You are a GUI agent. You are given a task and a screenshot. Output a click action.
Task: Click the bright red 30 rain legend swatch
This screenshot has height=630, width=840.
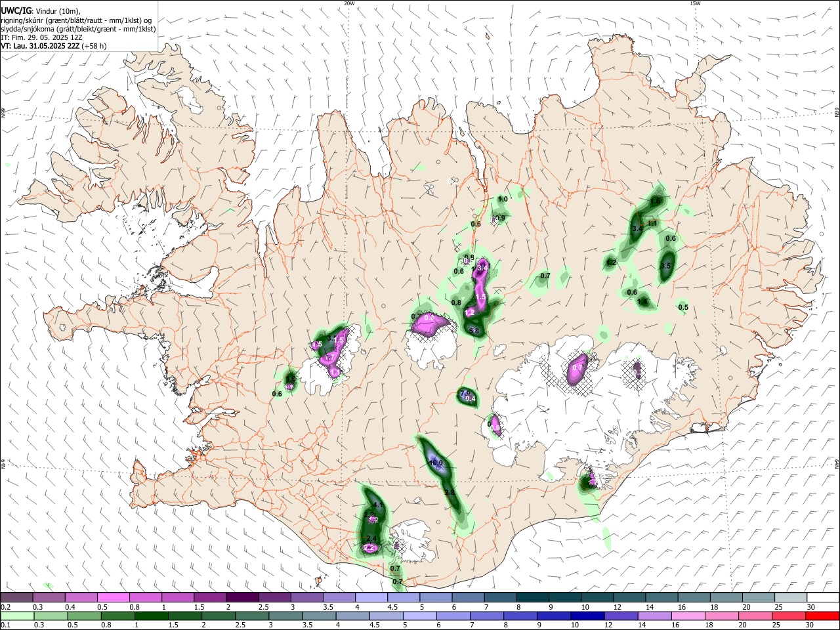click(x=822, y=616)
